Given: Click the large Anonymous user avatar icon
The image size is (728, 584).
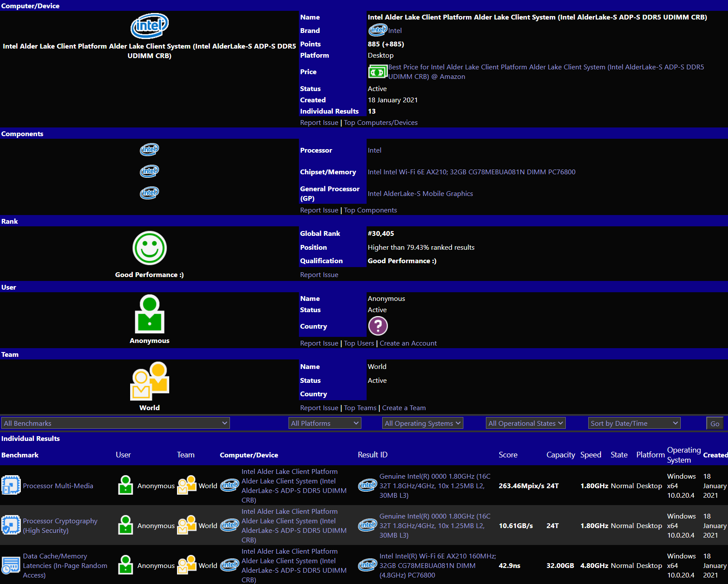Looking at the screenshot, I should click(x=150, y=314).
